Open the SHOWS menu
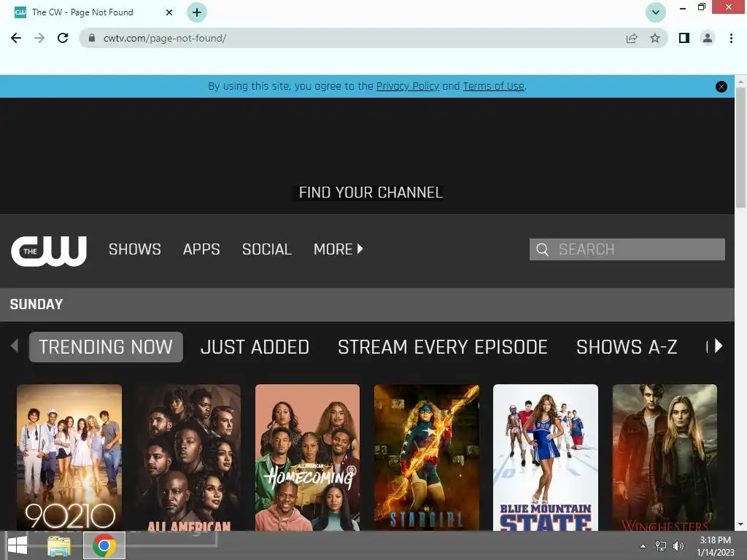 pos(135,249)
